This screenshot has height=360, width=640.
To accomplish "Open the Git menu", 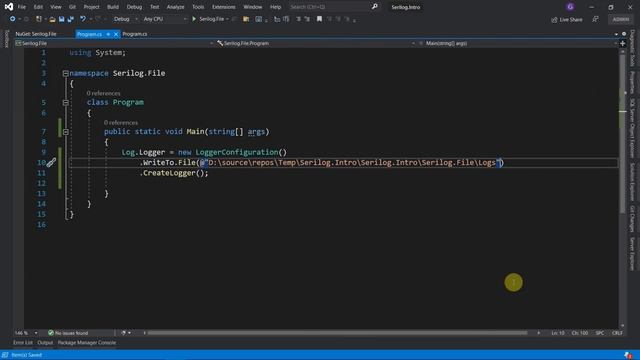I will (x=72, y=7).
